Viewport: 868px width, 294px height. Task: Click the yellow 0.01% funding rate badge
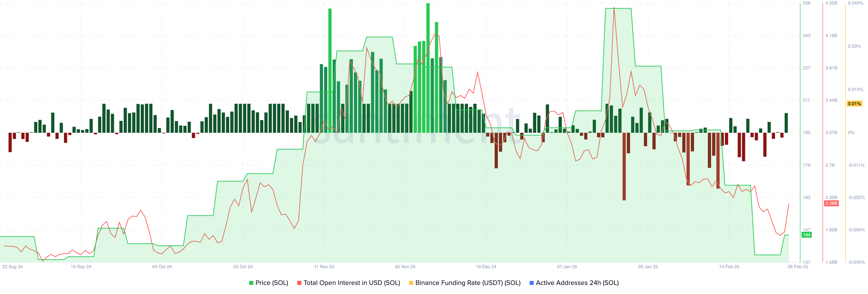point(854,104)
